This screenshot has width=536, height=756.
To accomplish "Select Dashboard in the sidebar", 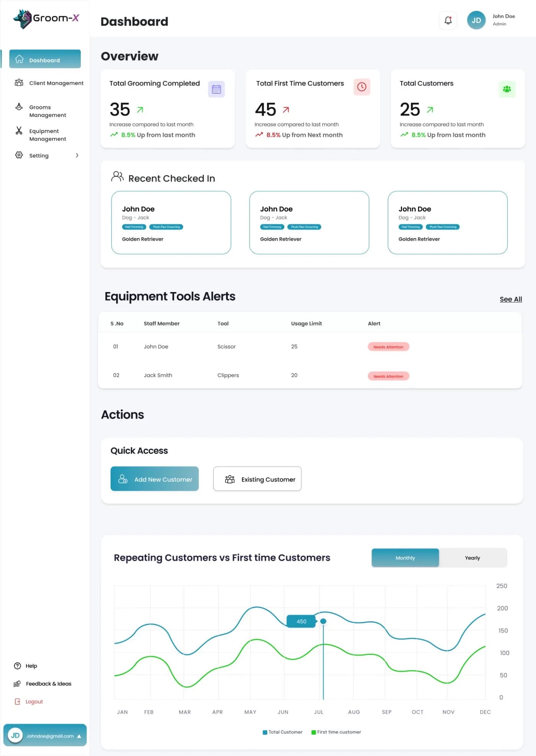I will [45, 59].
